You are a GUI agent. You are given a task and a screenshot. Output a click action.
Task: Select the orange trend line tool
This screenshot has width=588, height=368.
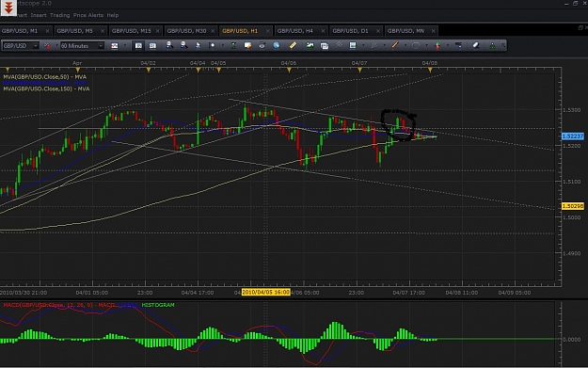395,45
